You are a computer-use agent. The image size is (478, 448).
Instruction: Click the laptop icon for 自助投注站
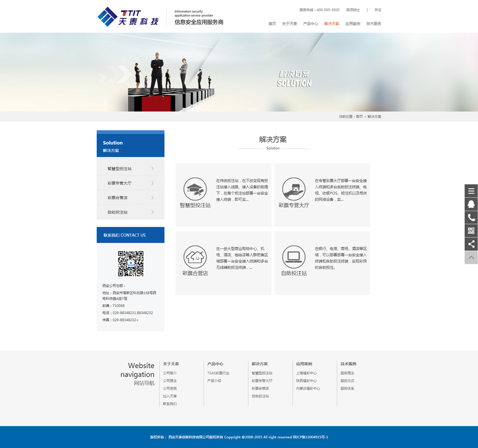[x=293, y=257]
